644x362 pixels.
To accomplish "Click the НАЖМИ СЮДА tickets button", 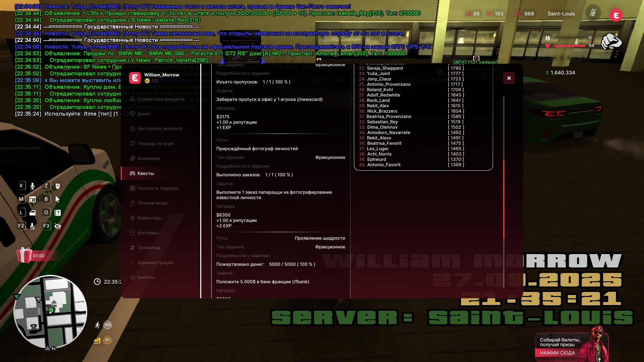I will point(557,353).
